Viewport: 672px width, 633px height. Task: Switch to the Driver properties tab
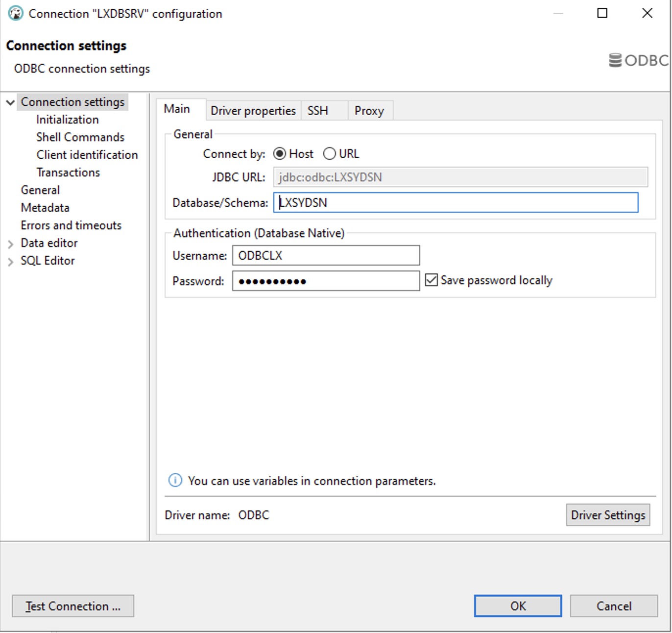point(253,111)
